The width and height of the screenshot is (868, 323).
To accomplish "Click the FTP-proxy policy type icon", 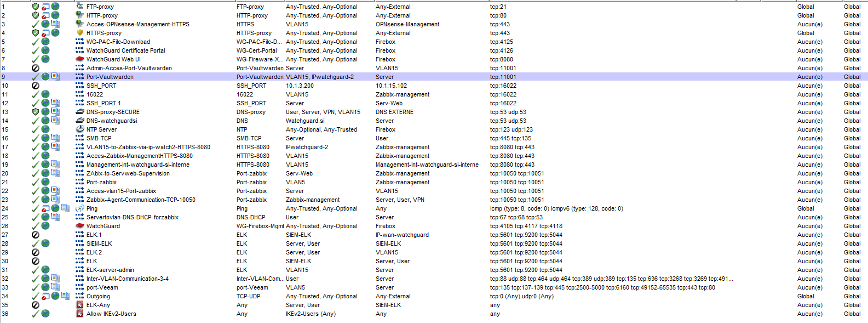I will point(80,7).
